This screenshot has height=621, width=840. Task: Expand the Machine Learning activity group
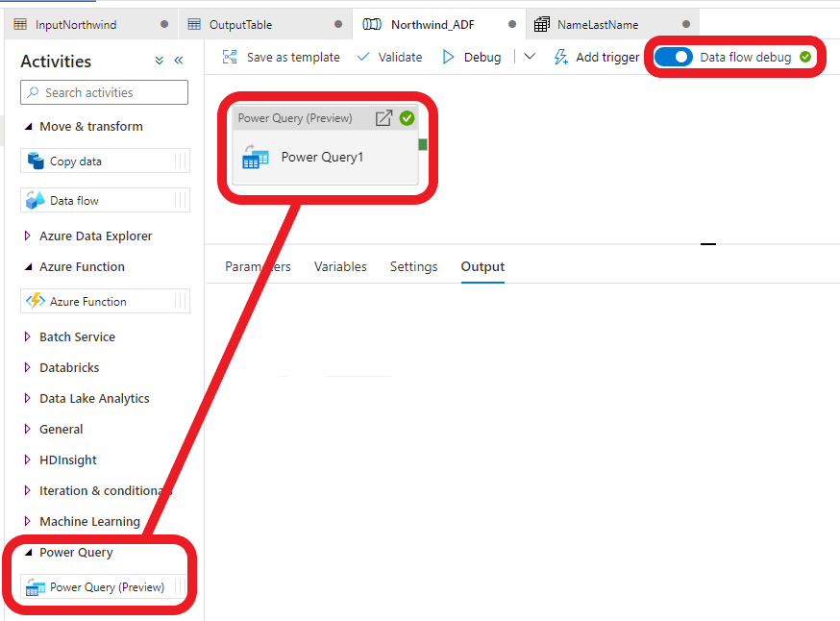point(27,521)
